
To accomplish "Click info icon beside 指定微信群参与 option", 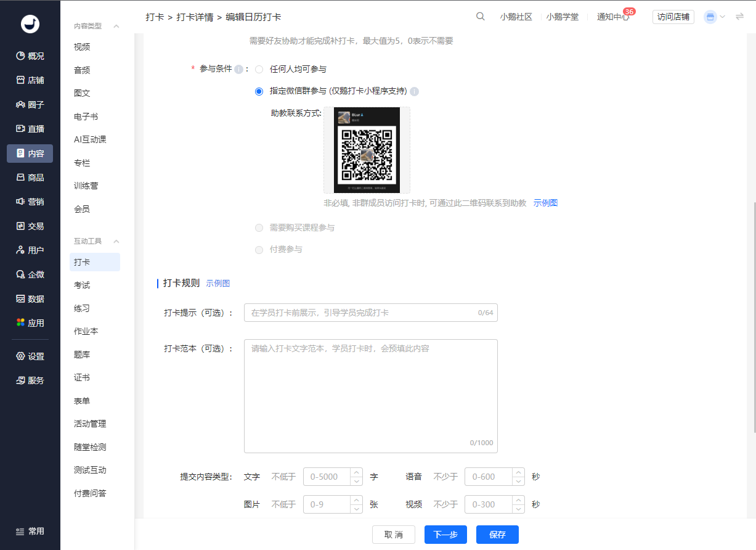I will pos(415,92).
